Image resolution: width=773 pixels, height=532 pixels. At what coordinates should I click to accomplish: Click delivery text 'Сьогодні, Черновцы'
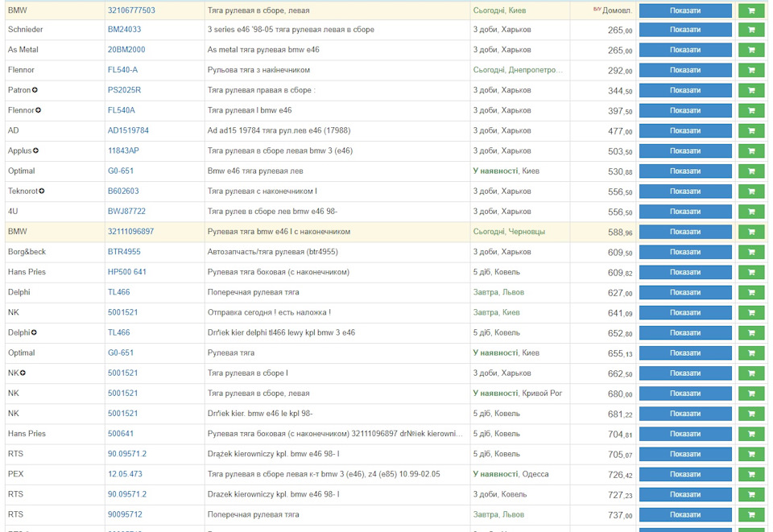[509, 232]
